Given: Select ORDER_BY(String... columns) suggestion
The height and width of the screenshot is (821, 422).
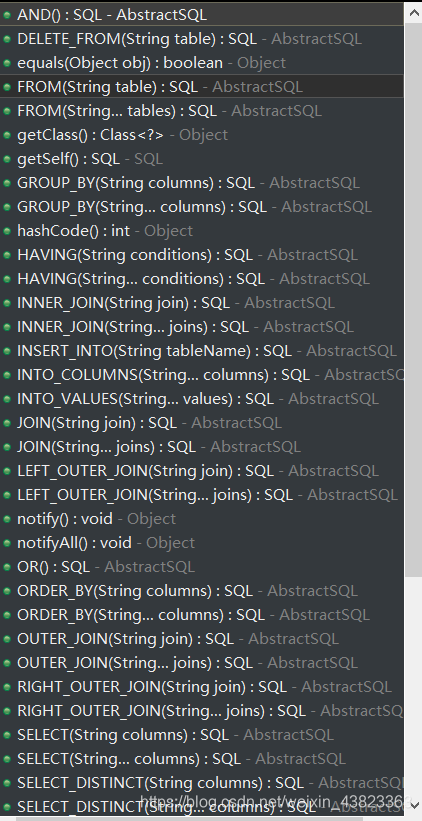Looking at the screenshot, I should point(202,615).
